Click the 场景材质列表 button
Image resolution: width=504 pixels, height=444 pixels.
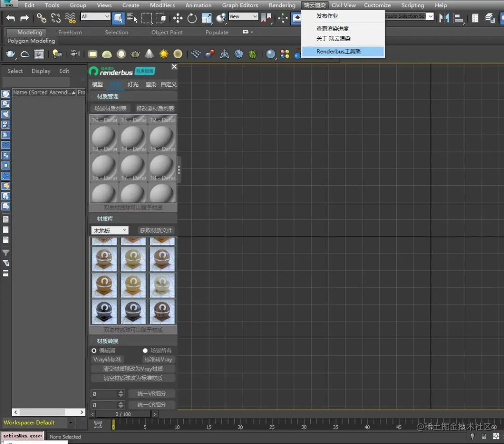pyautogui.click(x=110, y=108)
